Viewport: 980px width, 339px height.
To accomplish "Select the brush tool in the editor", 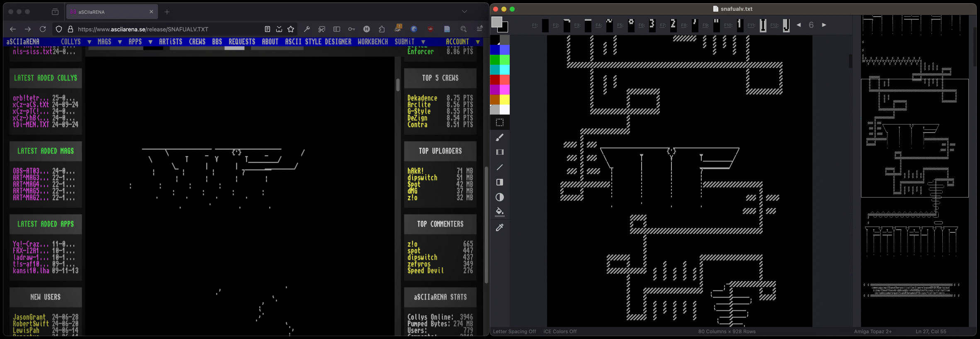I will click(x=500, y=137).
